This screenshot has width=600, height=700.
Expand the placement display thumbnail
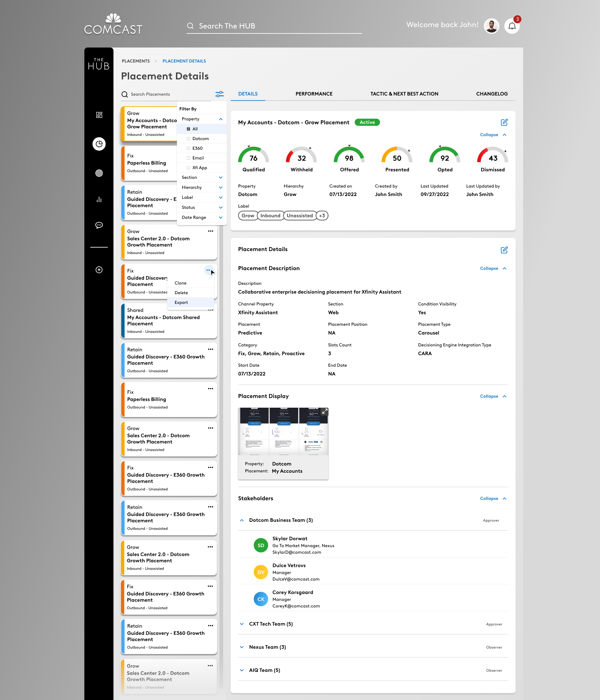[324, 411]
